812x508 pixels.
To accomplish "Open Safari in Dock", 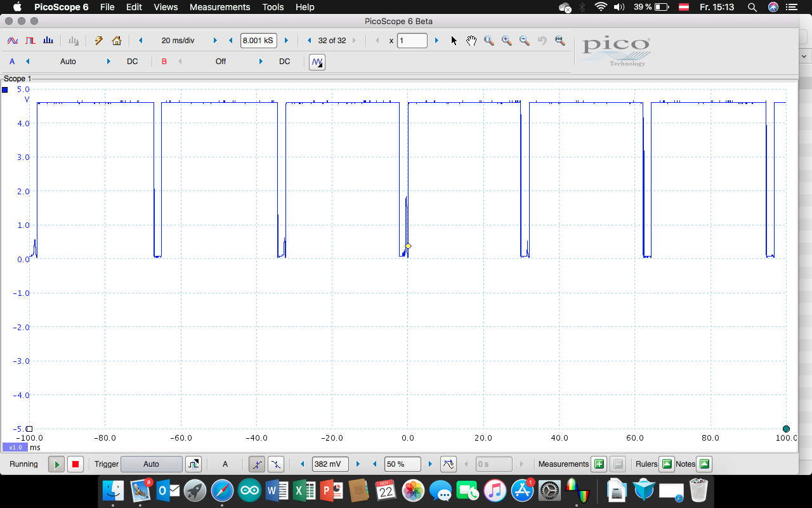I will click(x=222, y=491).
